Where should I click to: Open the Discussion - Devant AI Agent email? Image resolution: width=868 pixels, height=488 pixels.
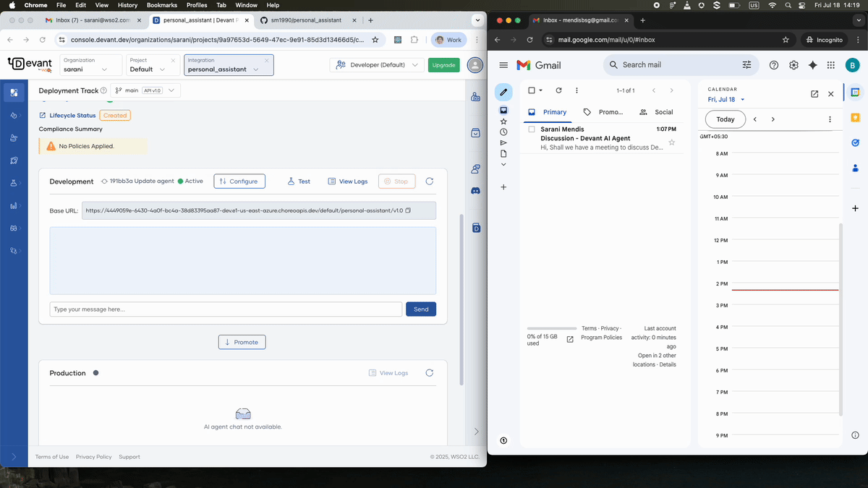(x=602, y=138)
